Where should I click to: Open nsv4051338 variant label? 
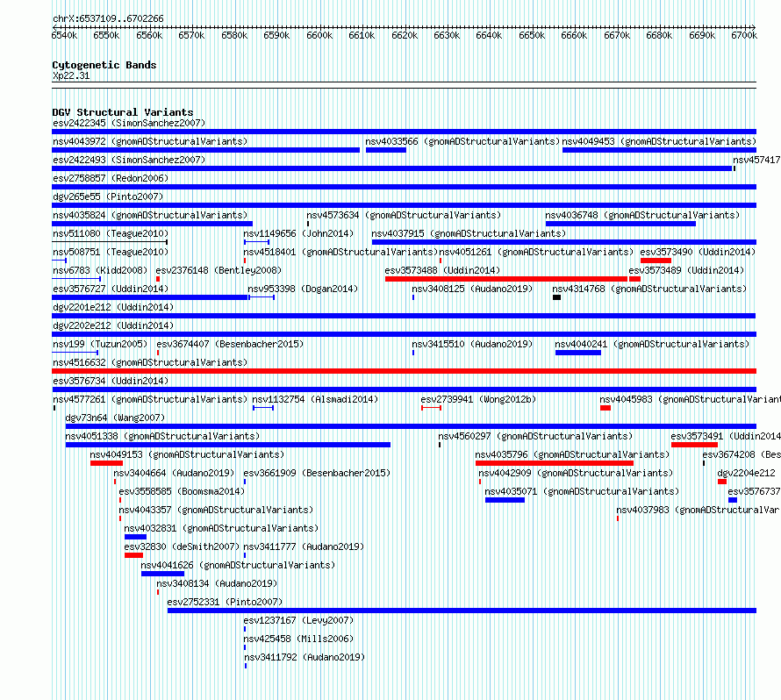pyautogui.click(x=162, y=436)
